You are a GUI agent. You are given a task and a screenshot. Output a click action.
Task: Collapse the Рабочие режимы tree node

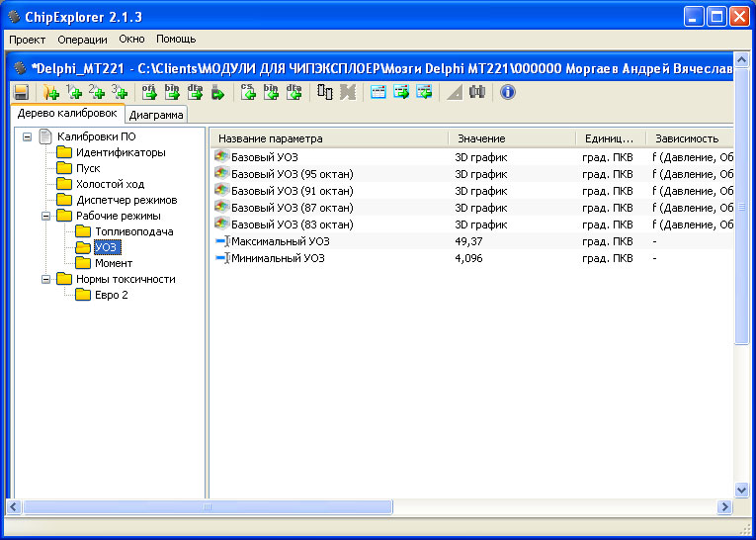point(46,216)
